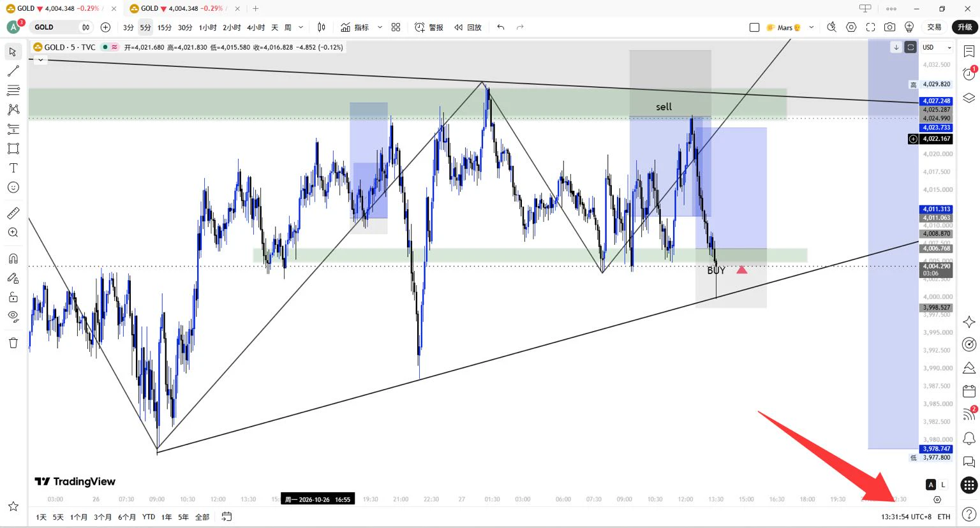Open candlestick chart type selector

pyautogui.click(x=322, y=27)
